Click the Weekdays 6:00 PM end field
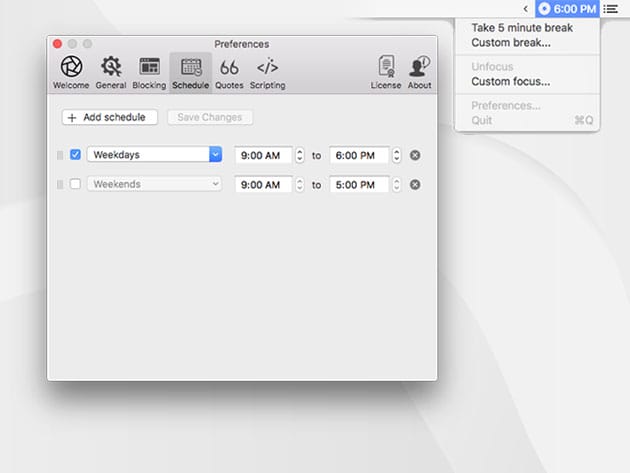 point(359,155)
